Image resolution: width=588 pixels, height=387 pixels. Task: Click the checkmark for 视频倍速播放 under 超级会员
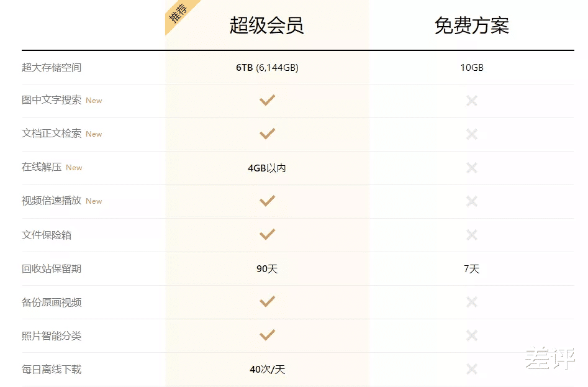(267, 201)
